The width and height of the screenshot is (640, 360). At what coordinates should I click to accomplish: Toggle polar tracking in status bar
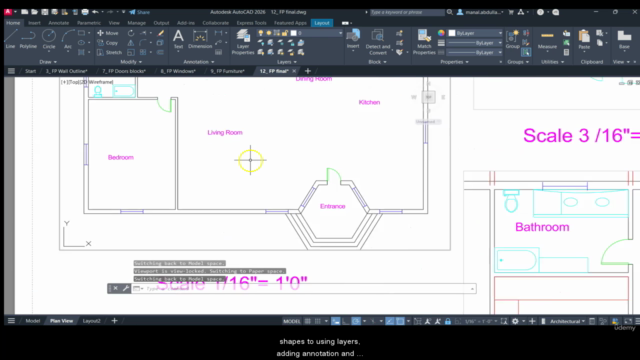coord(356,321)
